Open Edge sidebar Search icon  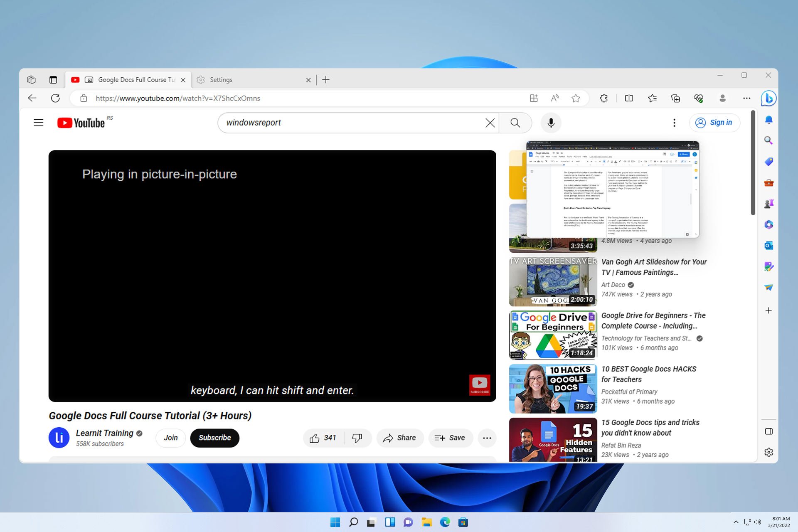(x=769, y=140)
